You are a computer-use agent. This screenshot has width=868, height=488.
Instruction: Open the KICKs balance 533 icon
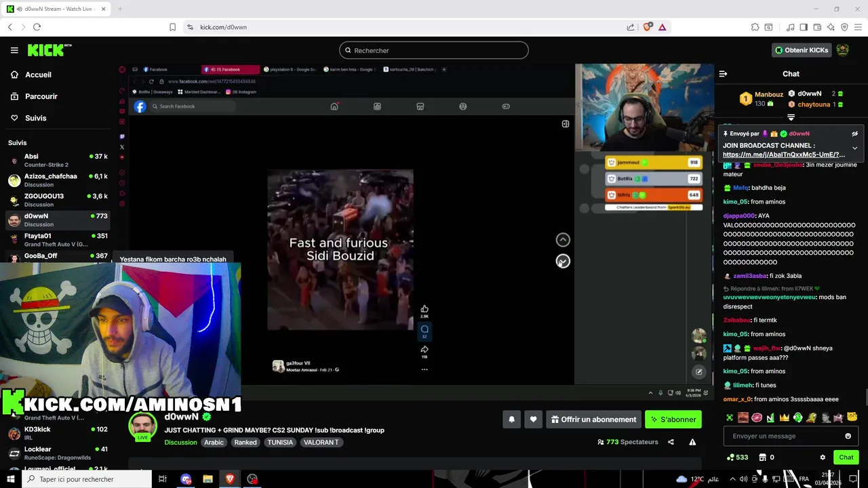click(737, 457)
